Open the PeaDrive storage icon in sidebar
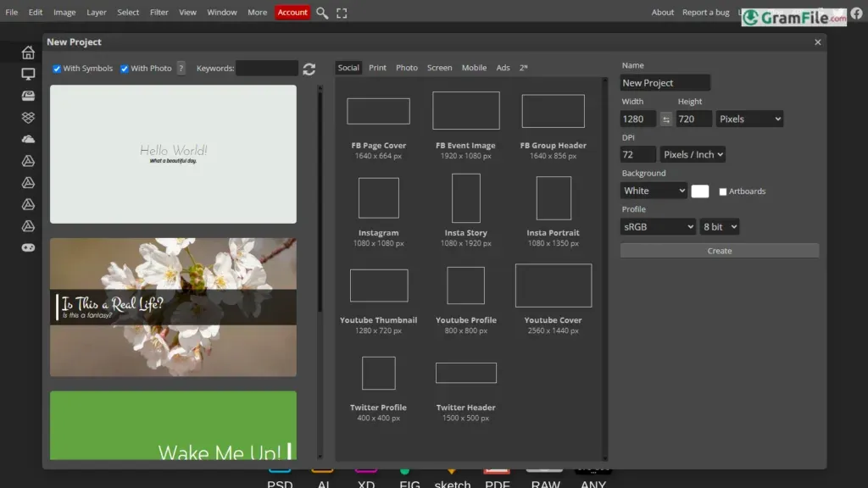This screenshot has height=488, width=868. pyautogui.click(x=28, y=96)
